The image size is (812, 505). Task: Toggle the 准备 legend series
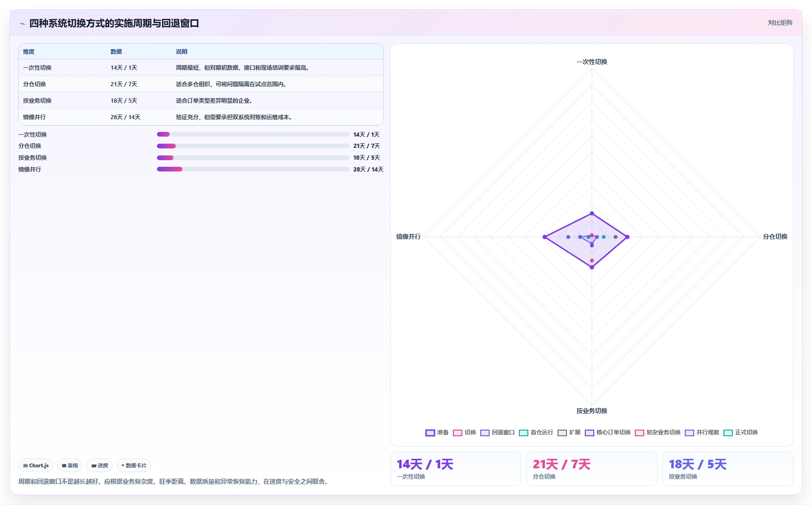click(x=437, y=432)
